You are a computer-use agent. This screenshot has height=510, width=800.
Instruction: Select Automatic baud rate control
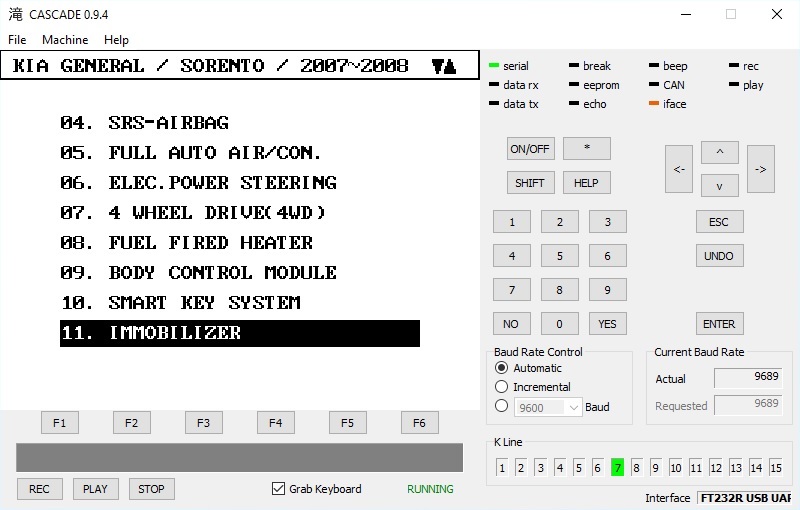502,368
